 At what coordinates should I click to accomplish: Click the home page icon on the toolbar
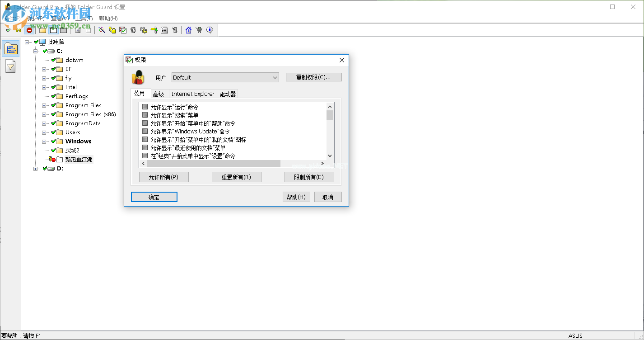[188, 30]
